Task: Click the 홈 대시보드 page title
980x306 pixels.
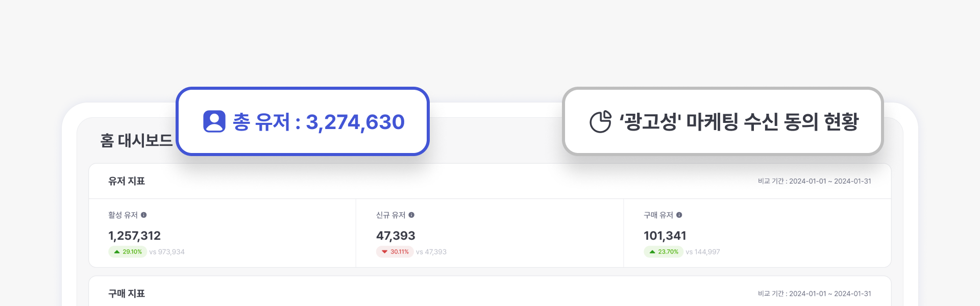Action: (136, 140)
